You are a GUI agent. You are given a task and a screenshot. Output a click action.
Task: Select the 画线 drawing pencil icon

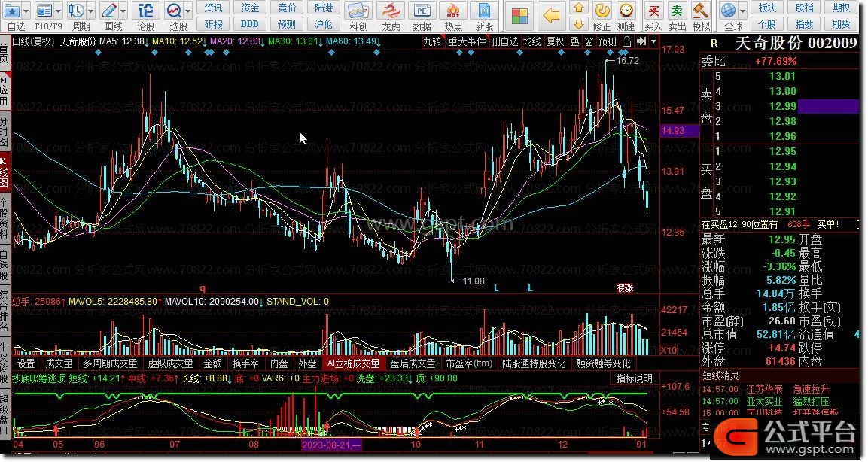tap(109, 10)
